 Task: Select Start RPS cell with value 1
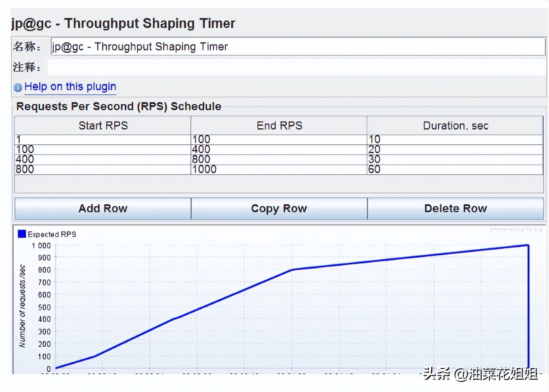(x=103, y=140)
